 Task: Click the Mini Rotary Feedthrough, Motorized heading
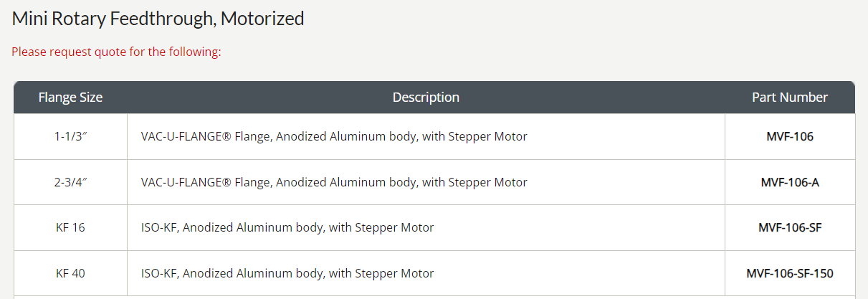158,19
